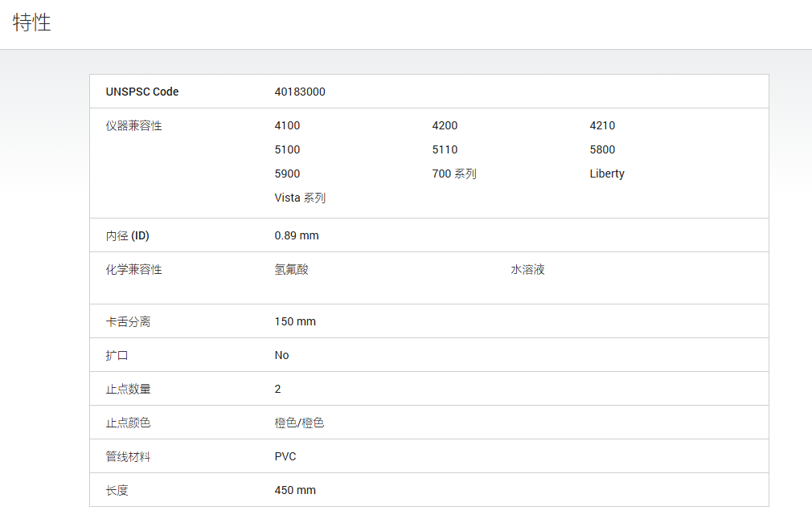Select the 450 mm length value

(x=295, y=490)
